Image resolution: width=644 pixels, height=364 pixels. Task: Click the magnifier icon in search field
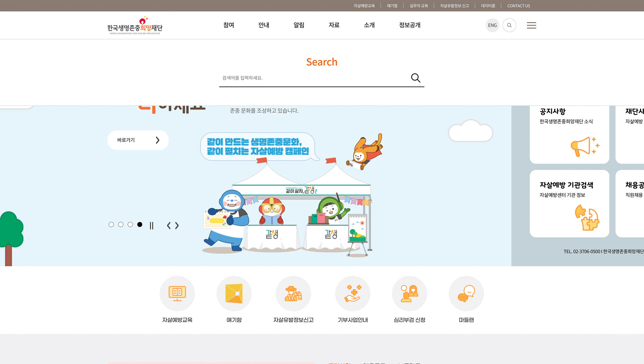coord(415,78)
